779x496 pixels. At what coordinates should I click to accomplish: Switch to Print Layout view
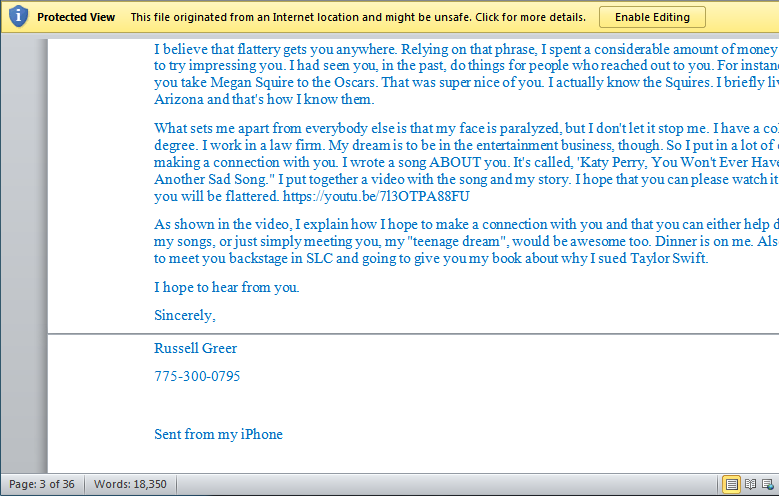pos(731,484)
